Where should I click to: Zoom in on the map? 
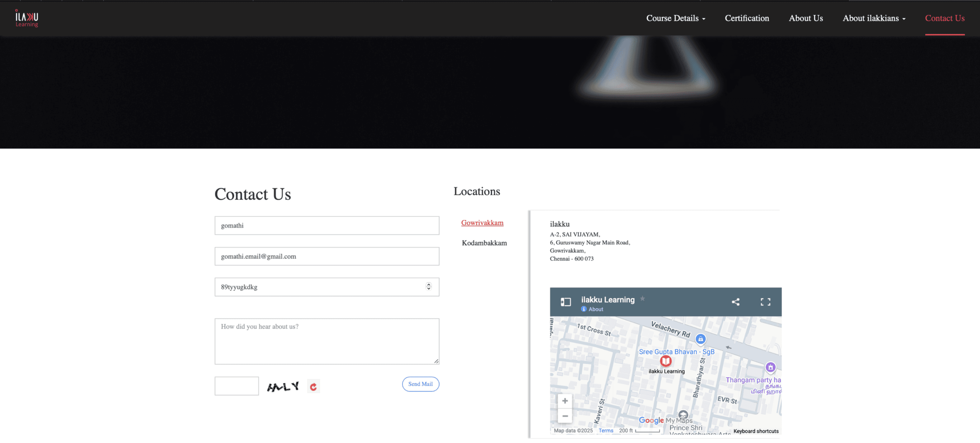(565, 401)
